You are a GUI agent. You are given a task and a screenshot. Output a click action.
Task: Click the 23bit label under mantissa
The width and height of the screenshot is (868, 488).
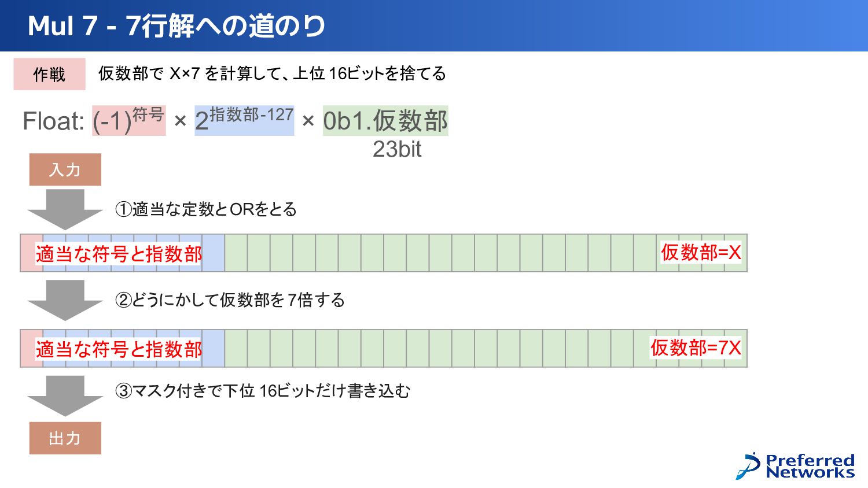(397, 149)
